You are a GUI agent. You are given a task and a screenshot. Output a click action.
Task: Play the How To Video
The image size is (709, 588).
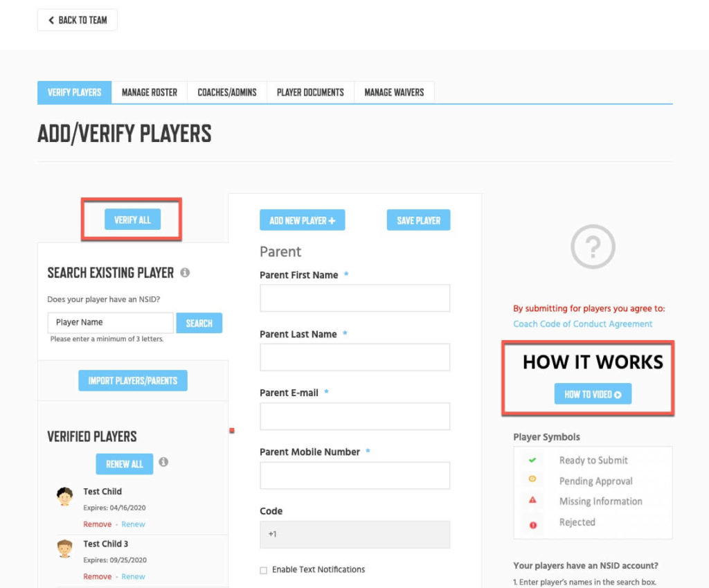593,394
